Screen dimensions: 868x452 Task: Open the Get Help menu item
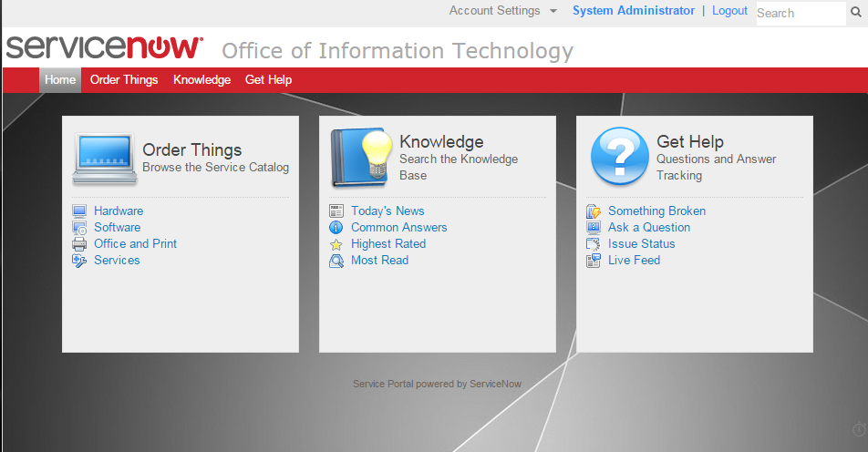pos(268,79)
